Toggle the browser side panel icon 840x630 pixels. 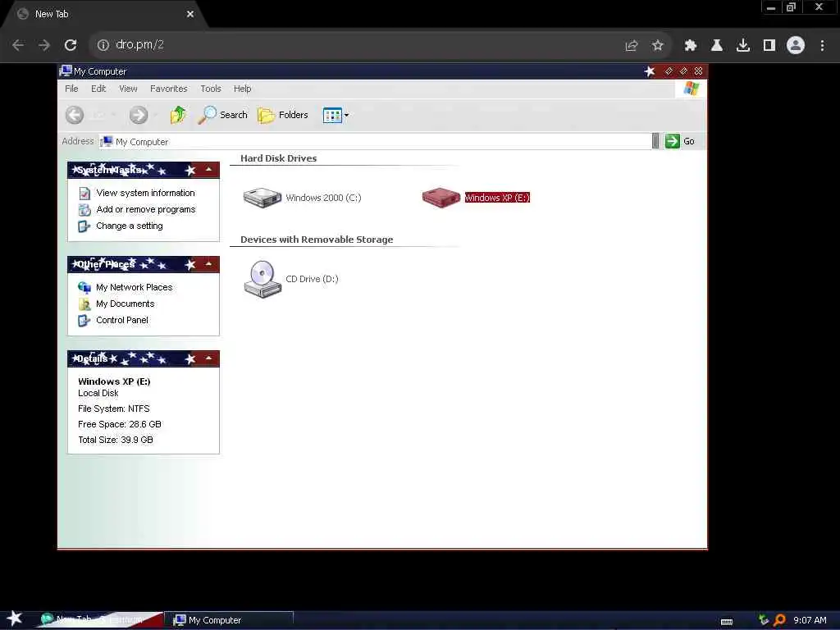tap(769, 46)
